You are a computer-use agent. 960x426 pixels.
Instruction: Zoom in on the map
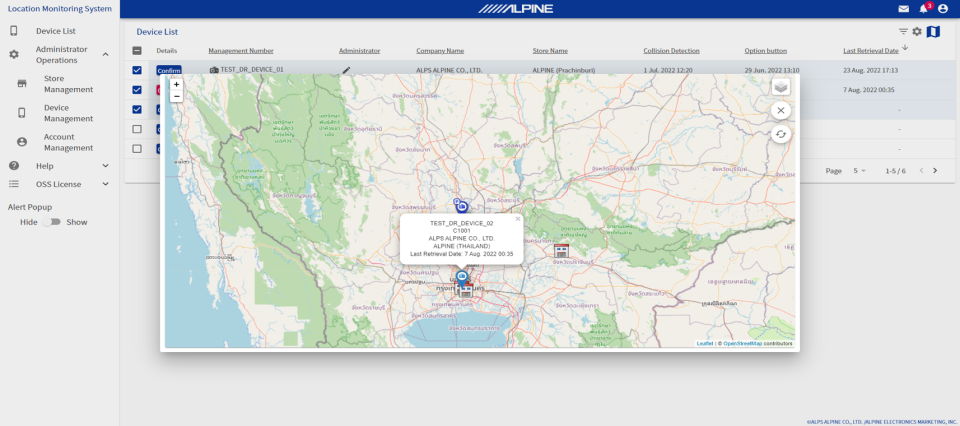click(x=176, y=84)
